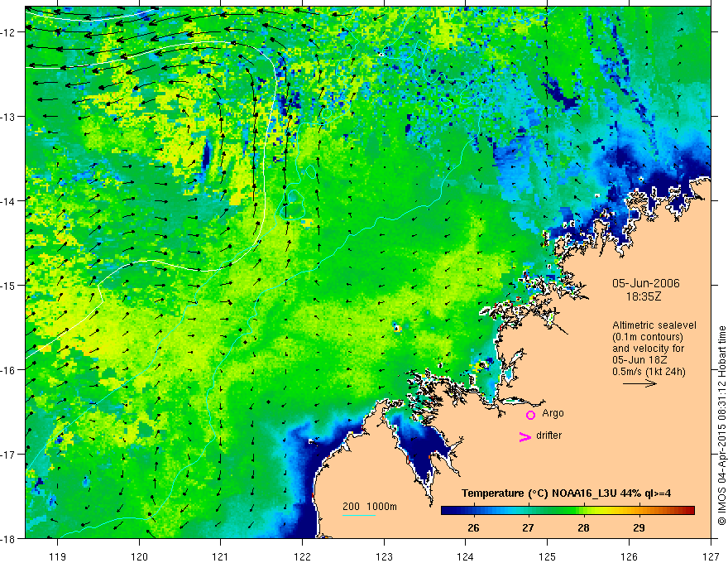Click the '05-Jun 18Z' caption line

point(639,360)
